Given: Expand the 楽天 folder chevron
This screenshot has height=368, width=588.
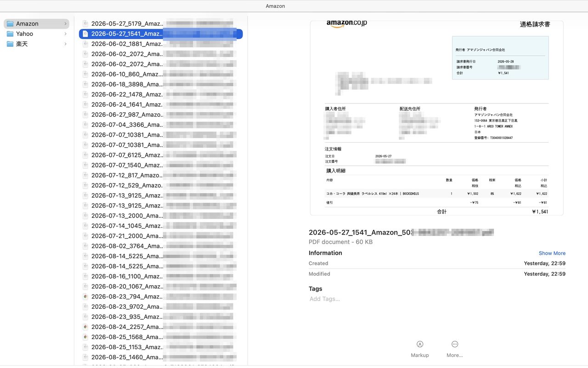Looking at the screenshot, I should coord(65,44).
